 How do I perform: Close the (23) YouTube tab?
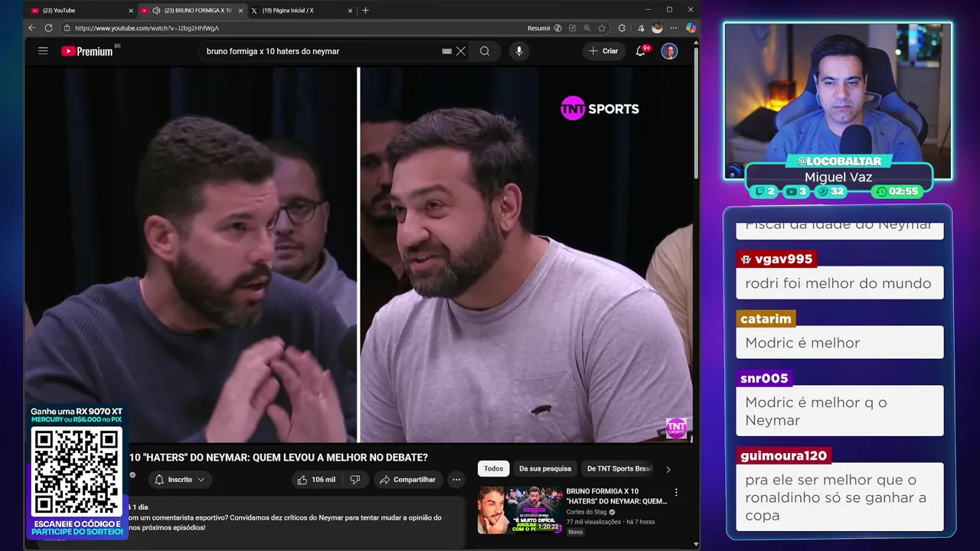131,10
